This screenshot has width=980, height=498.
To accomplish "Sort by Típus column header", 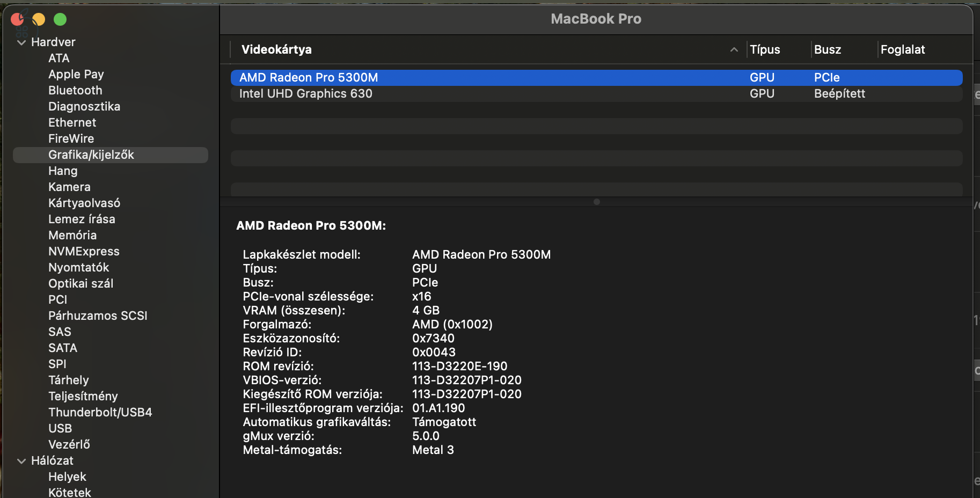I will coord(765,49).
